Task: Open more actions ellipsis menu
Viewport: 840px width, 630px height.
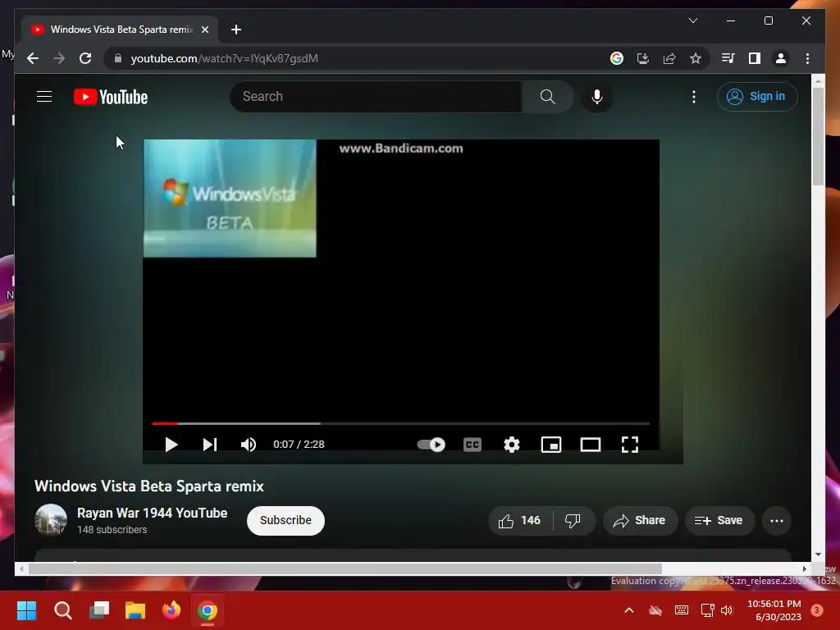Action: (776, 520)
